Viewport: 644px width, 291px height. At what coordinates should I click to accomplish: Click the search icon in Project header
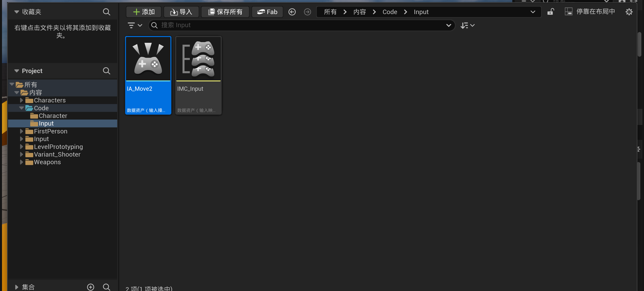pos(107,71)
